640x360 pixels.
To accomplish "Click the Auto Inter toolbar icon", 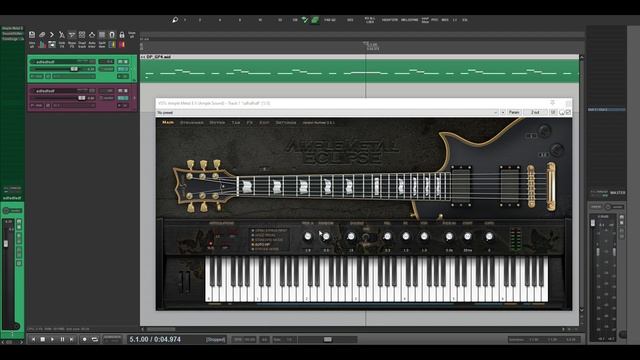I will click(92, 44).
